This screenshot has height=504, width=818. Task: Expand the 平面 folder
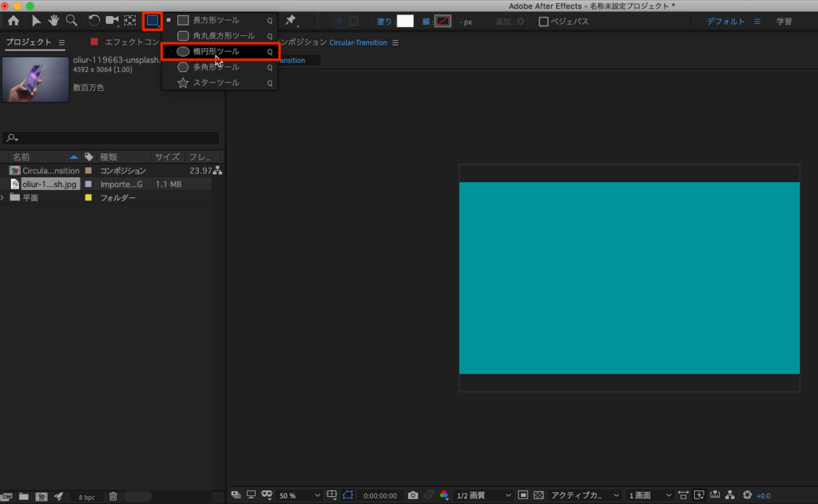pos(3,197)
